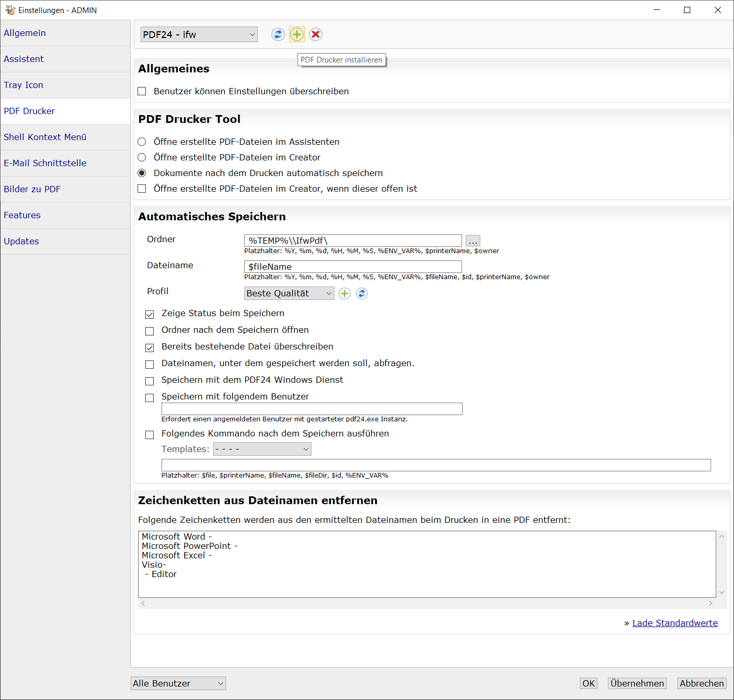Click the green plus icon beside Profil
Image resolution: width=734 pixels, height=700 pixels.
pyautogui.click(x=344, y=294)
